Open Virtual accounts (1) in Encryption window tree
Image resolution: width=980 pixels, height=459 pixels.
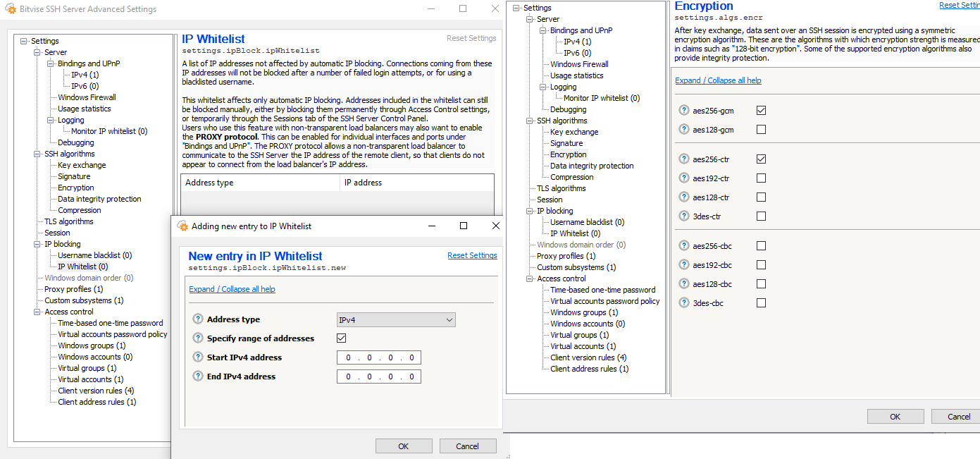point(583,346)
